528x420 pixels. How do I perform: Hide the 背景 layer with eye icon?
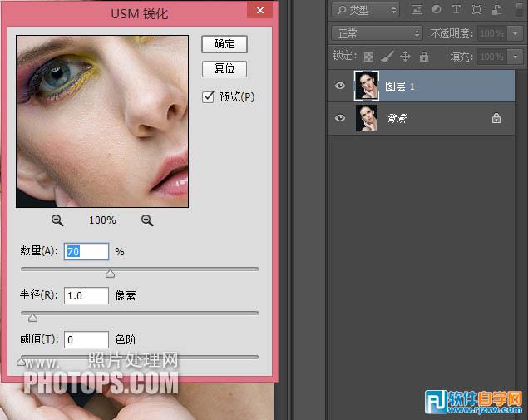340,118
